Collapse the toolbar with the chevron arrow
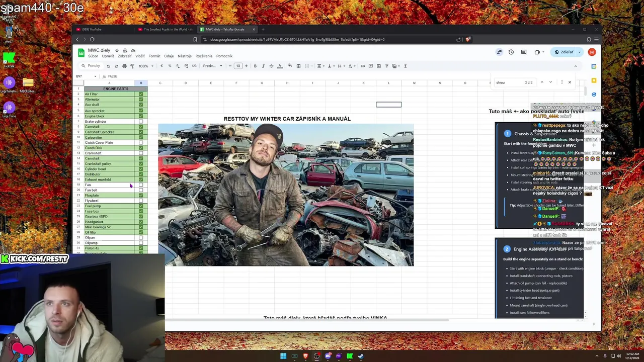This screenshot has width=644, height=362. (576, 66)
